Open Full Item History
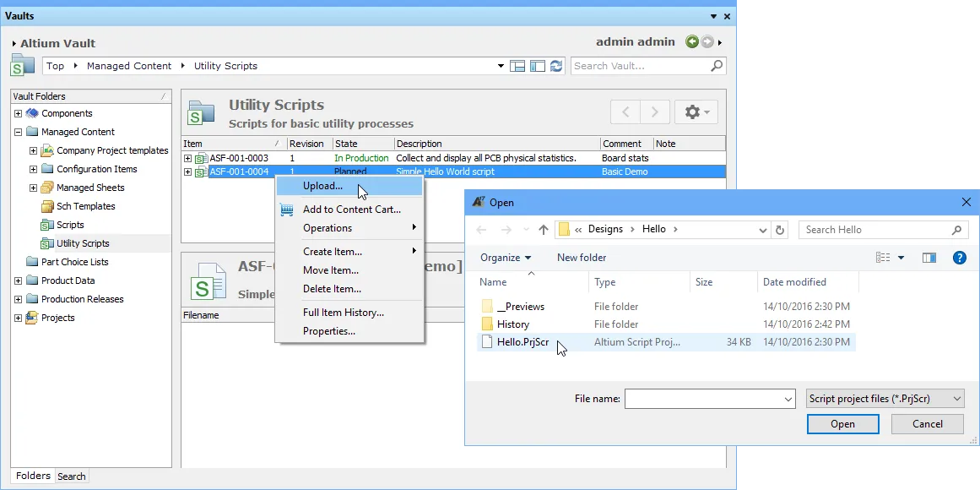Viewport: 980px width, 490px height. tap(343, 313)
